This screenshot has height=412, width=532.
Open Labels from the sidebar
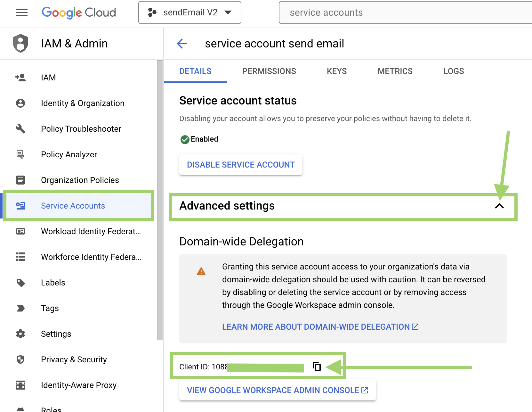coord(79,283)
